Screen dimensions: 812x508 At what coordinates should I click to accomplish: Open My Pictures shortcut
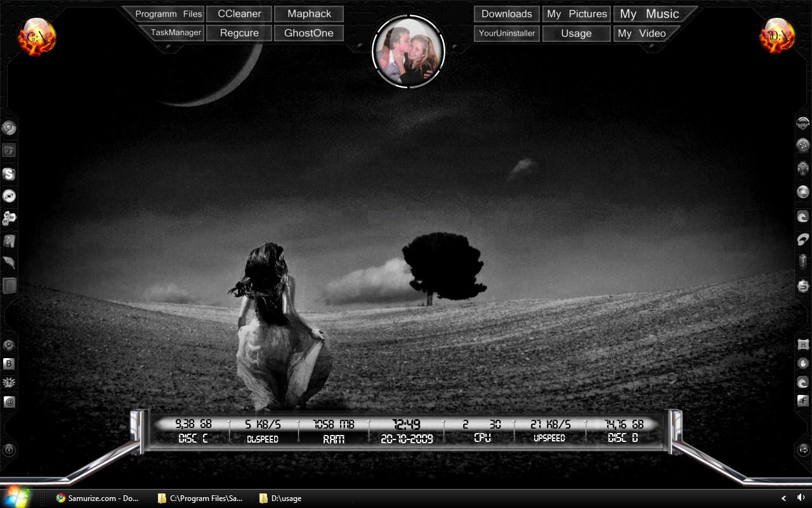pos(577,14)
